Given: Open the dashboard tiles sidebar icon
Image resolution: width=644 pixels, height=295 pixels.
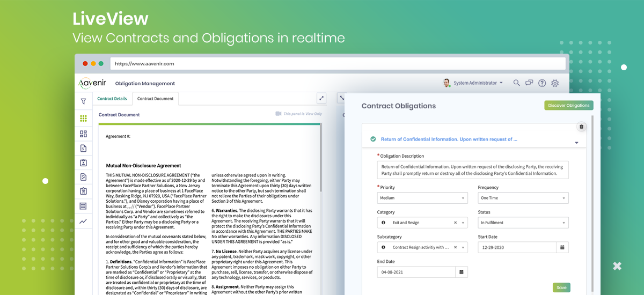Looking at the screenshot, I should tap(83, 134).
